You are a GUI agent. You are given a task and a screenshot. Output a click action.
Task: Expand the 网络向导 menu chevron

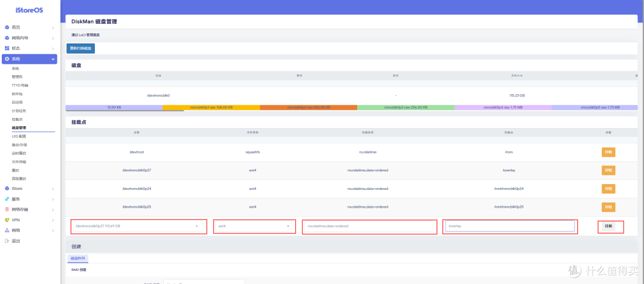click(53, 38)
